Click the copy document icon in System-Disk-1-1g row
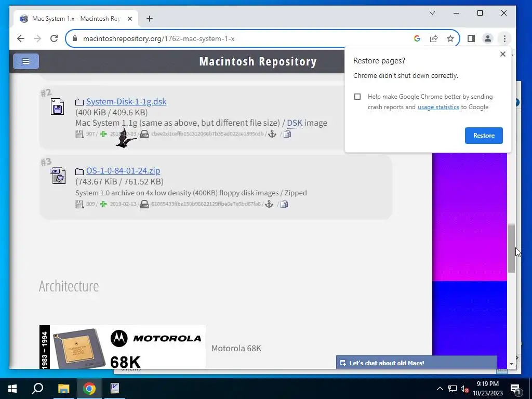 pyautogui.click(x=287, y=135)
